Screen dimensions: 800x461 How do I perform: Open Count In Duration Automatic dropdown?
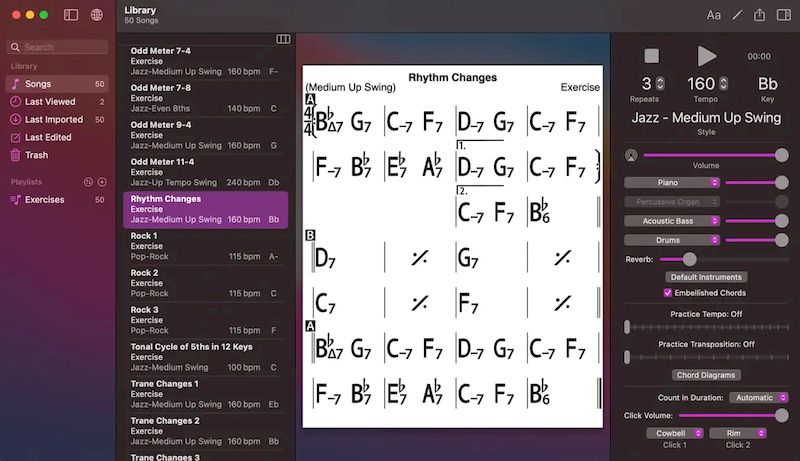point(759,398)
